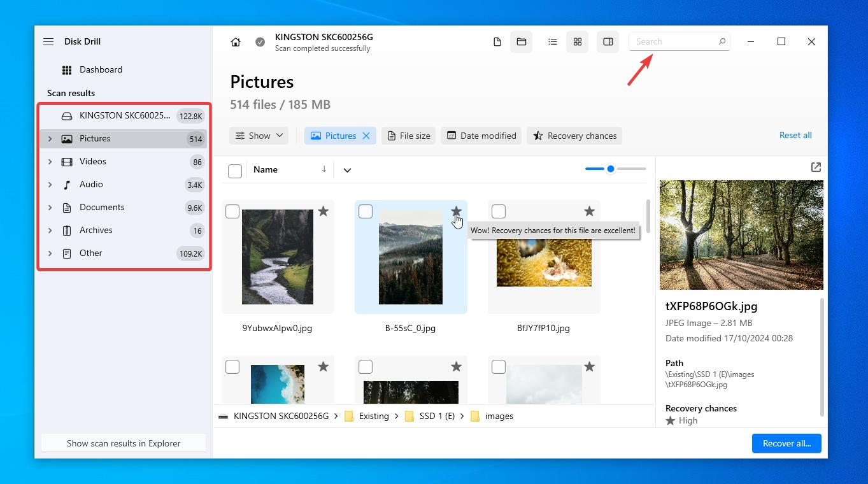This screenshot has height=484, width=868.
Task: Select list view layout
Action: (x=553, y=42)
